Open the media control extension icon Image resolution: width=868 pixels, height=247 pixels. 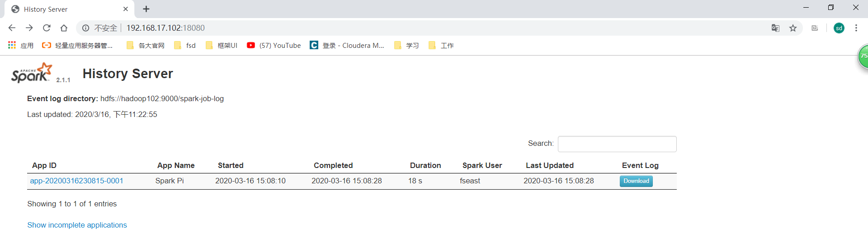[815, 28]
